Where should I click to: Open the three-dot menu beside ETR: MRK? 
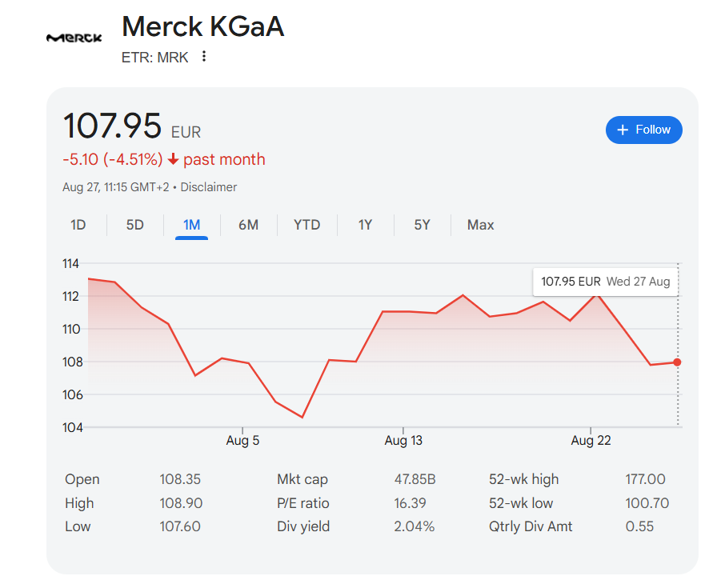[x=204, y=57]
